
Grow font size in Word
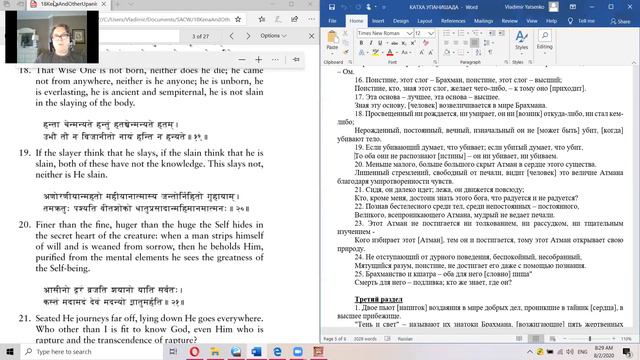pyautogui.click(x=421, y=52)
